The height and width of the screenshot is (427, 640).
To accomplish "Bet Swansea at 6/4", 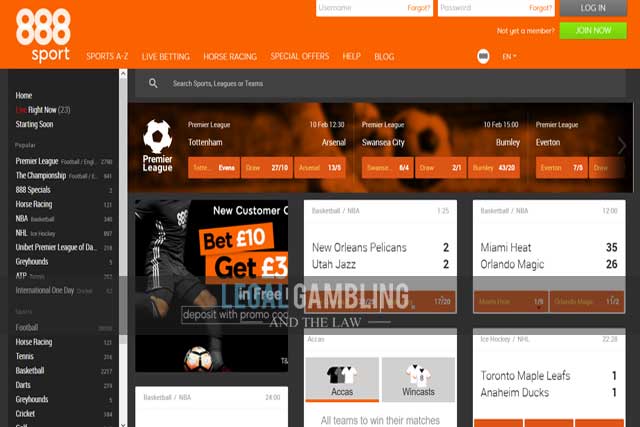I will tap(388, 168).
